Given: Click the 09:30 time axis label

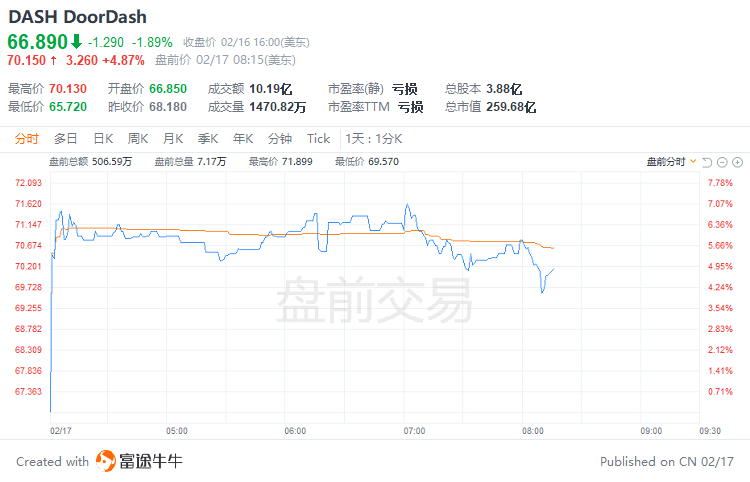Looking at the screenshot, I should (710, 431).
